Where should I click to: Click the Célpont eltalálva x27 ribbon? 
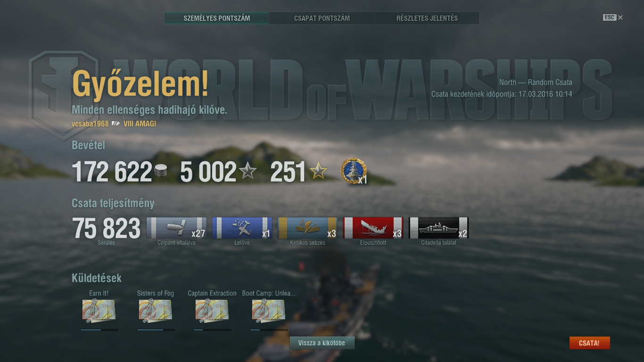coord(177,228)
